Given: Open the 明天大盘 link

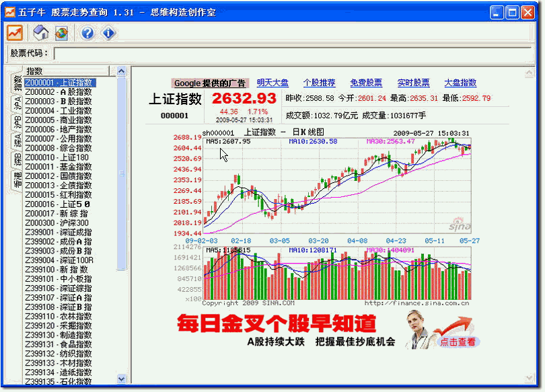Looking at the screenshot, I should [272, 83].
